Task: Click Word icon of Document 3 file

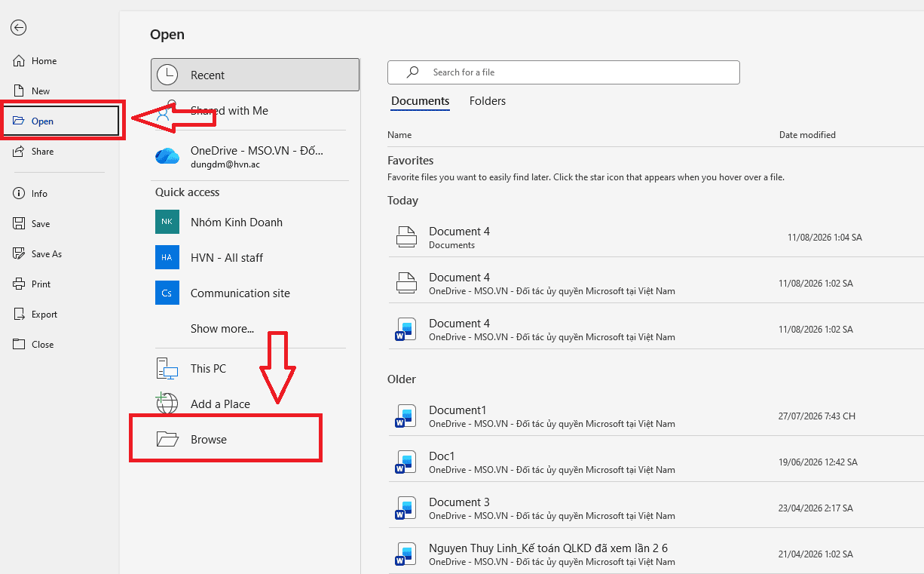Action: (406, 508)
